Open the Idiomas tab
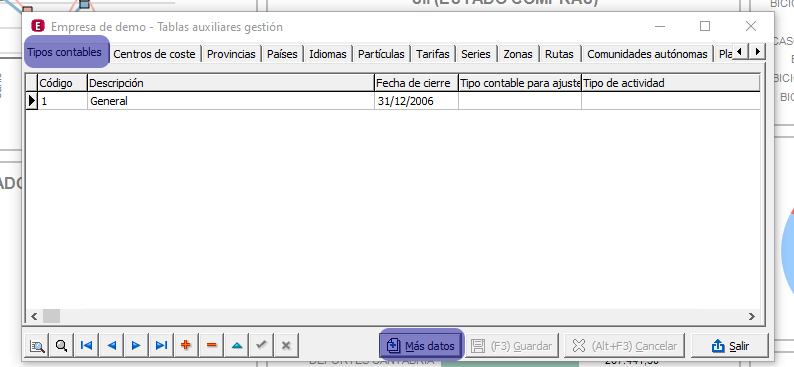 point(328,54)
